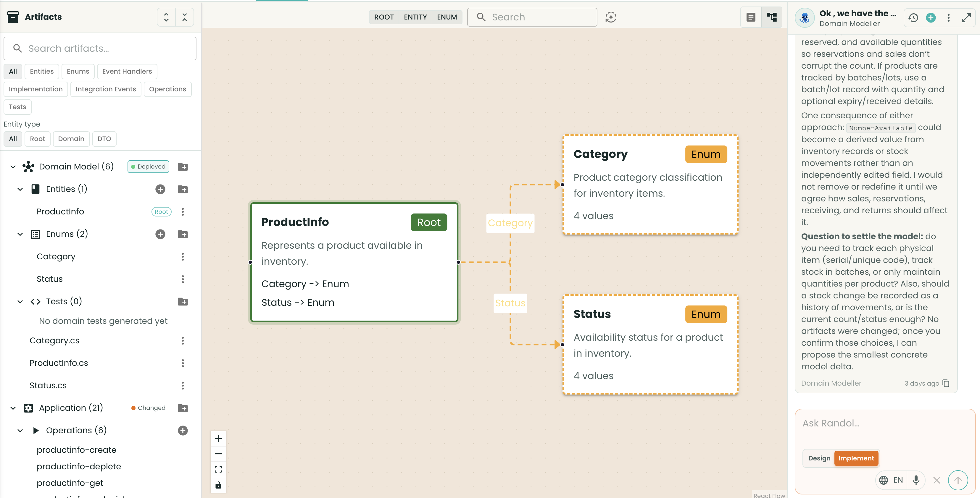Select the Category enum node card
980x498 pixels.
650,184
